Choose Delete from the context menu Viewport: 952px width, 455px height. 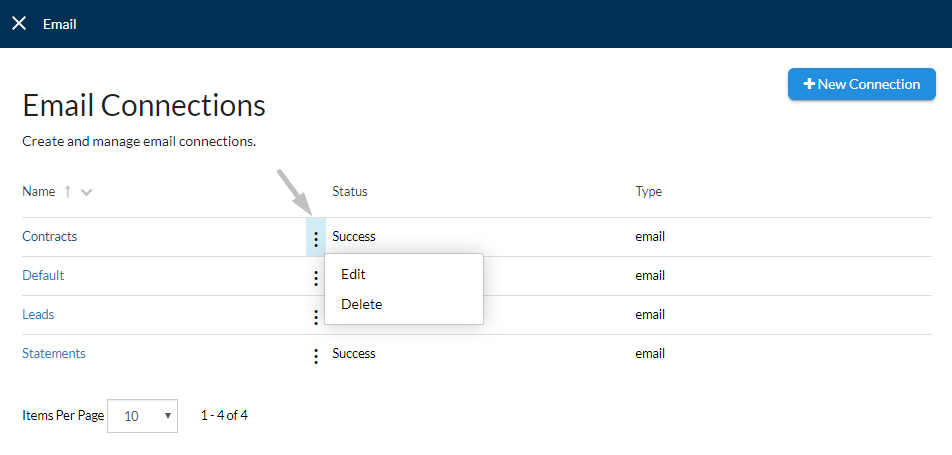[x=362, y=304]
